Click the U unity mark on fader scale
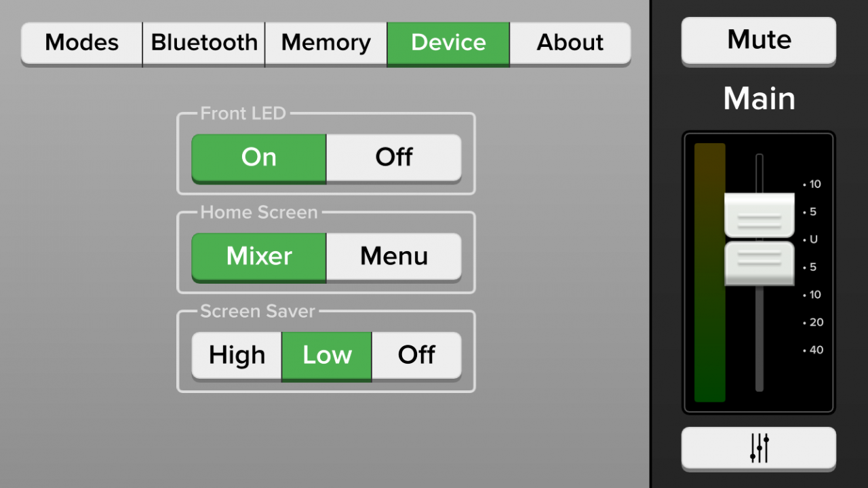 813,240
